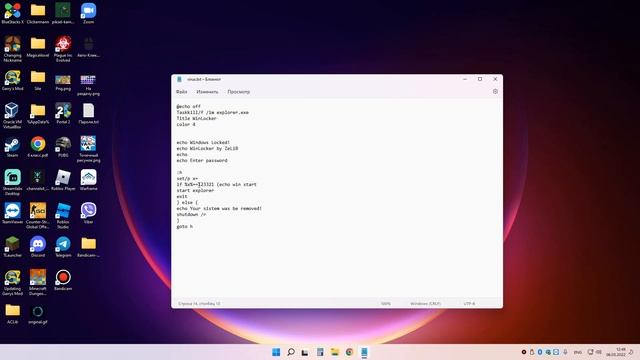
Task: Click the UTF-8 encoding status bar entry
Action: coord(469,304)
